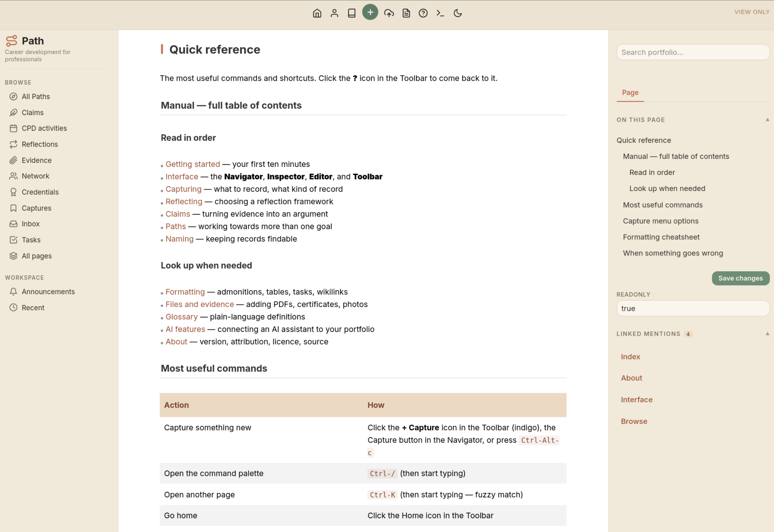
Task: Select the Page tab in the inspector
Action: (630, 93)
